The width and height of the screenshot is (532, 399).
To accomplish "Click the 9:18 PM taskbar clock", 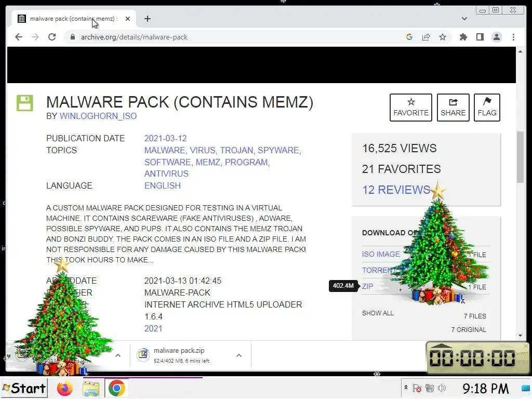I will [485, 388].
